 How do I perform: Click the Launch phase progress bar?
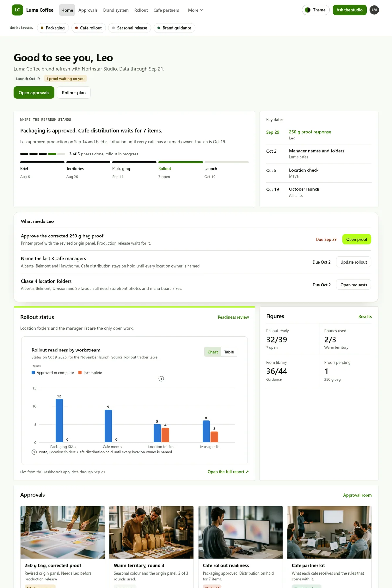(x=227, y=162)
